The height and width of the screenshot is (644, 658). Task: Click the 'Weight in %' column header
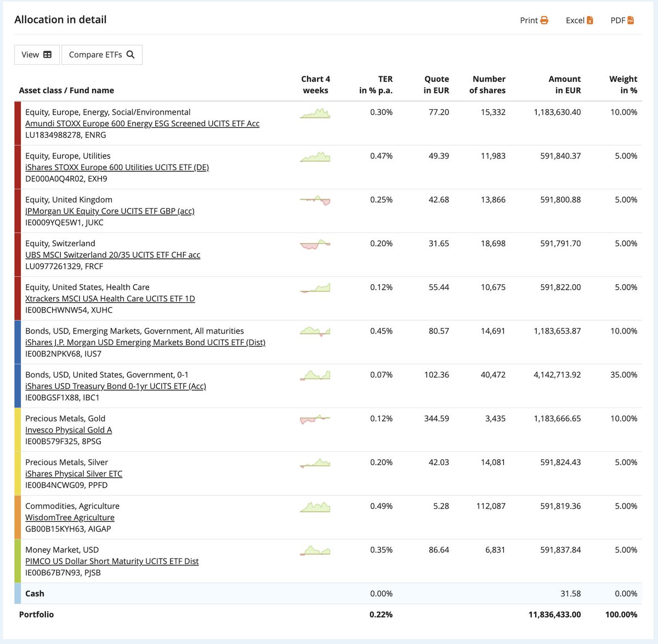623,85
